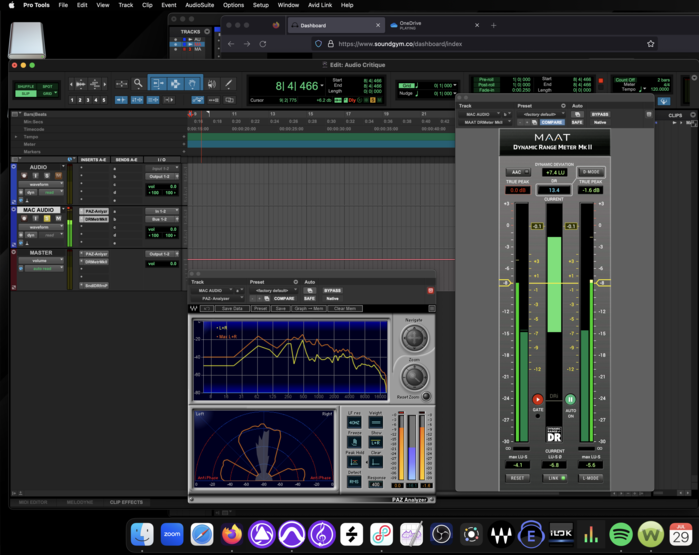699x555 pixels.
Task: Toggle record enable on AUDIO track
Action: [25, 176]
